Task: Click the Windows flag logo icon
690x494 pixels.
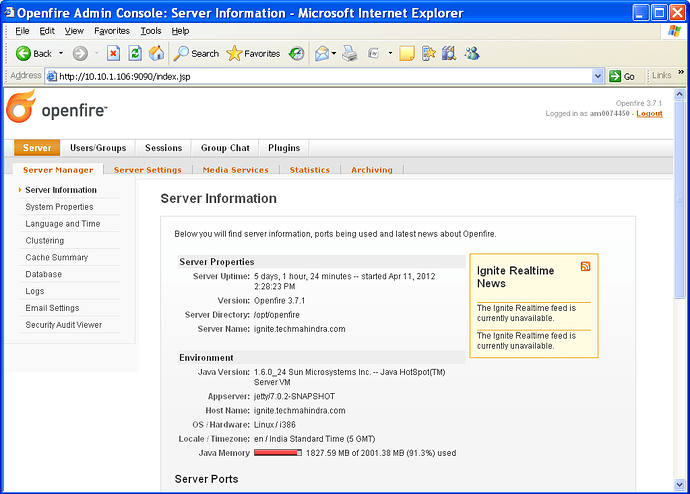Action: click(674, 31)
